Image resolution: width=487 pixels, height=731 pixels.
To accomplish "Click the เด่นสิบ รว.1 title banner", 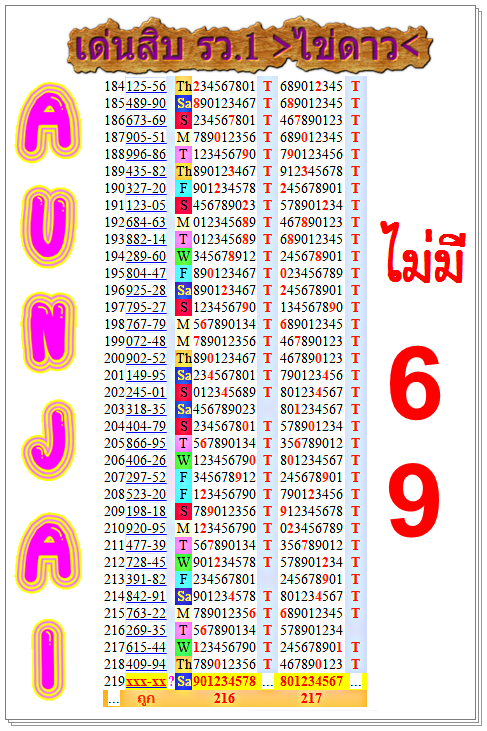I will point(250,47).
